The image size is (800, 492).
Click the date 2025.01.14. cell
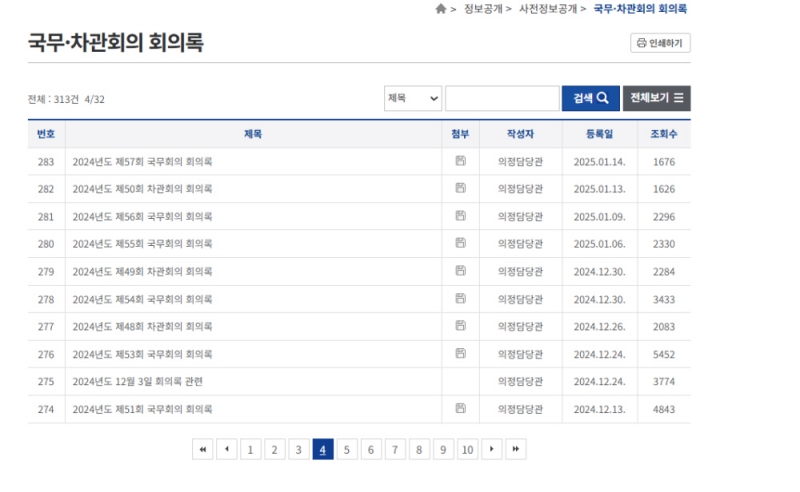[x=599, y=162]
